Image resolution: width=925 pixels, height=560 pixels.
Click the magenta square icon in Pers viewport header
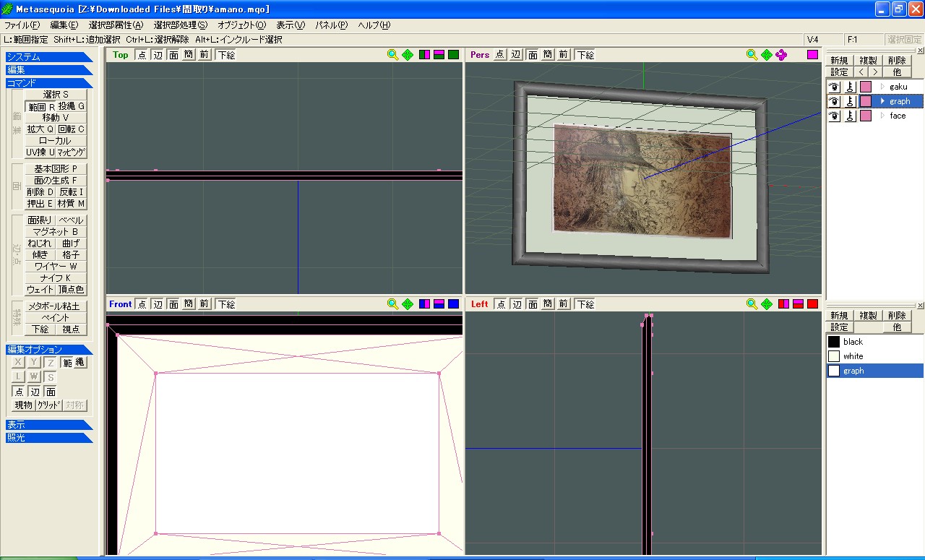coord(813,55)
